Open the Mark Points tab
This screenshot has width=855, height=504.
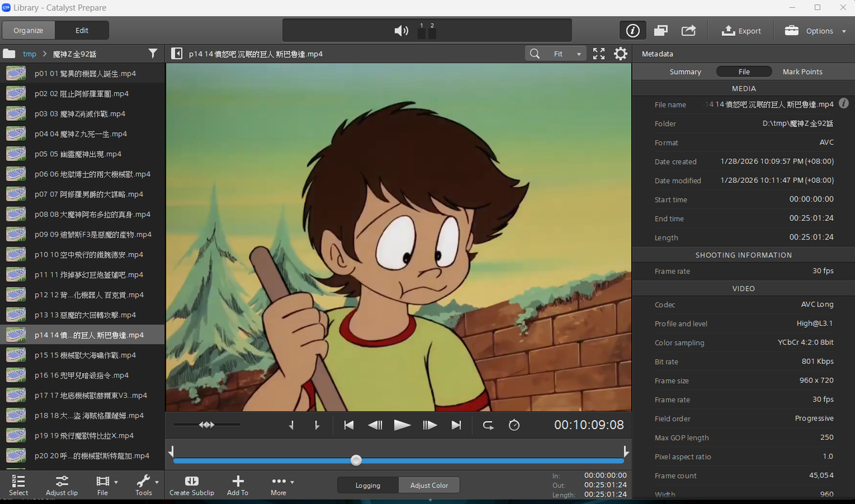coord(802,71)
